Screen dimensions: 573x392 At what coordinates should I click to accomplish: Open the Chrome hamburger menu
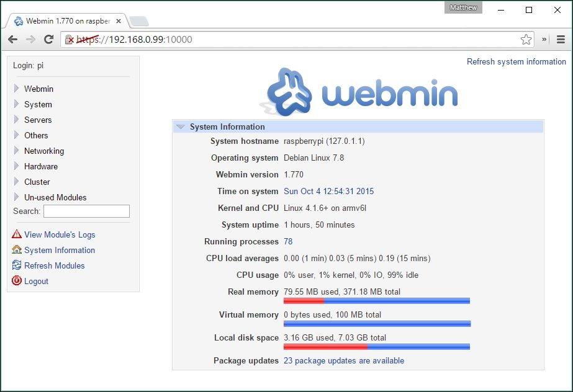561,40
